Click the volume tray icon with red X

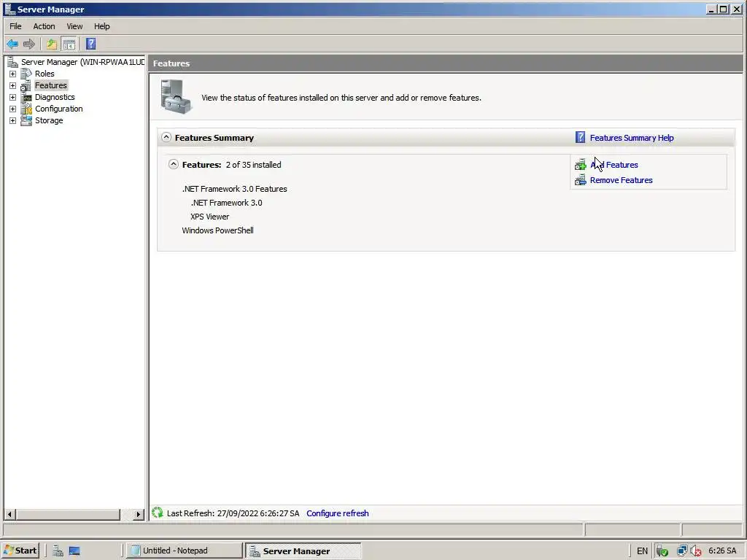695,551
